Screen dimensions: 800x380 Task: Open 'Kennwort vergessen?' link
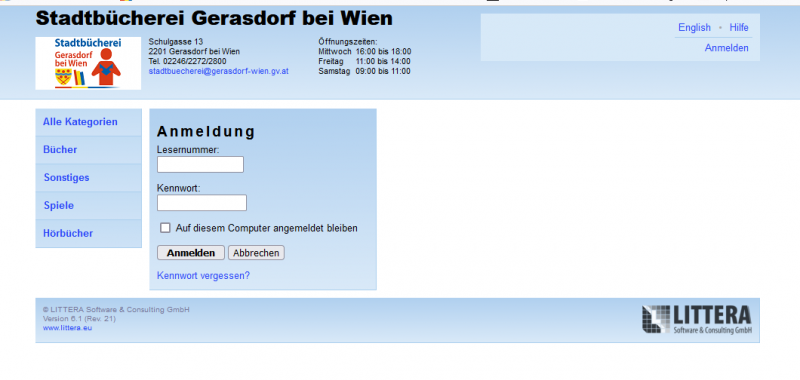pos(204,276)
